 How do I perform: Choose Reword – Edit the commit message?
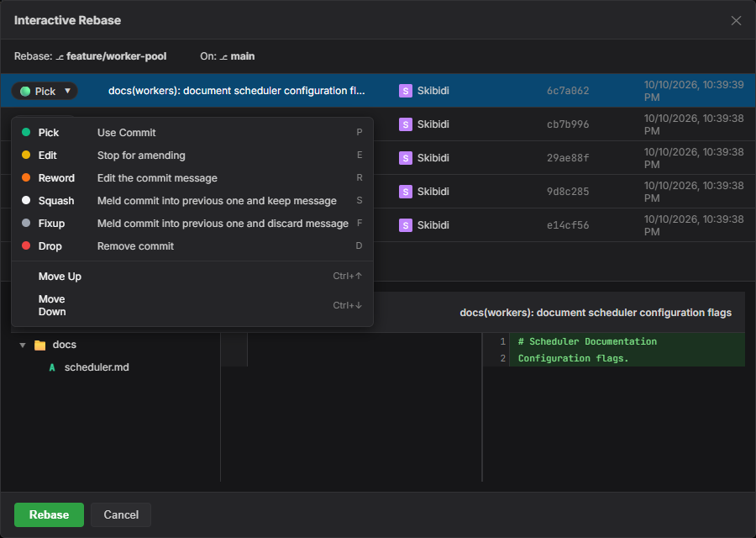pos(192,178)
